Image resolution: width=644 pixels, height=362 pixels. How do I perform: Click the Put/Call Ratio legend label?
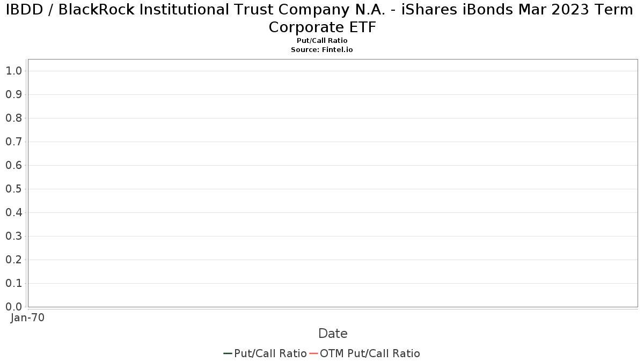[x=270, y=353]
